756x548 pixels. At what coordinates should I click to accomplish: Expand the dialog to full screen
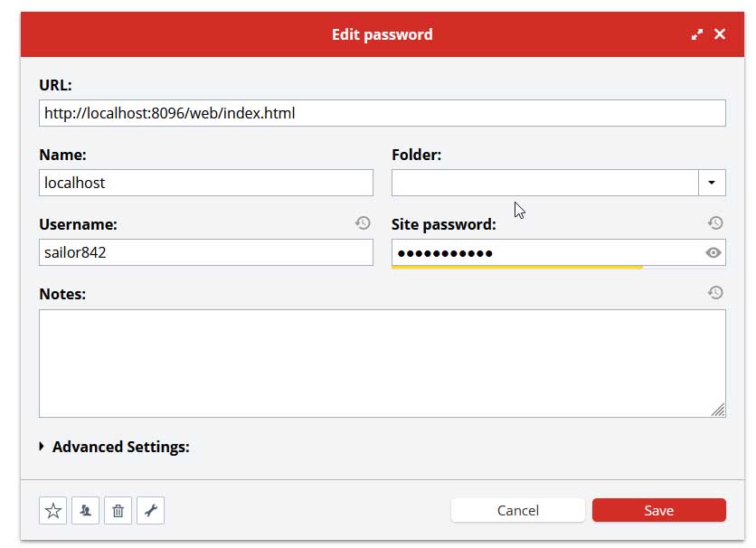696,34
